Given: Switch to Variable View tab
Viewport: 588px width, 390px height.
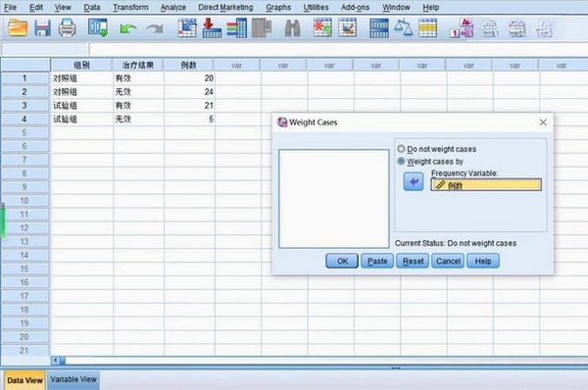Looking at the screenshot, I should (x=73, y=379).
